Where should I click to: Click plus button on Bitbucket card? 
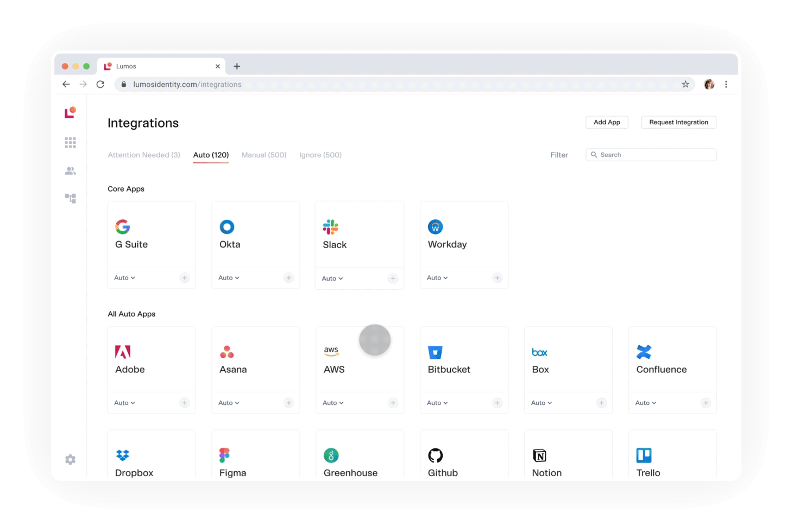[x=497, y=403]
